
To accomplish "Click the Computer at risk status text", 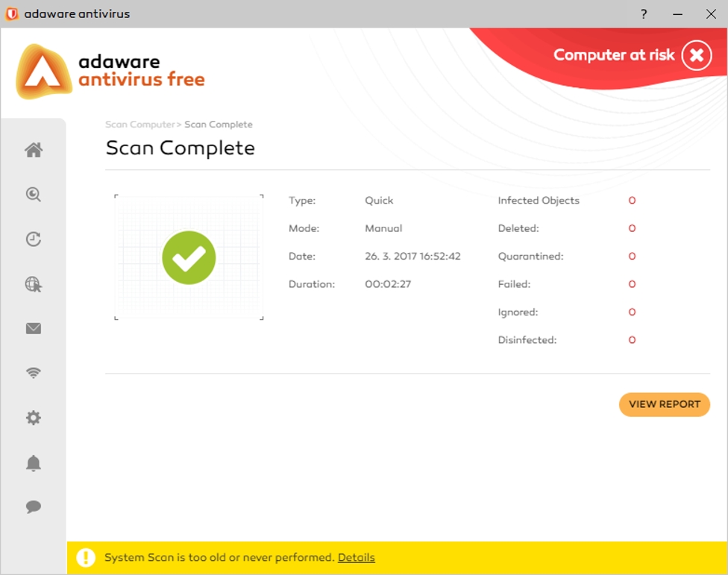I will point(613,55).
